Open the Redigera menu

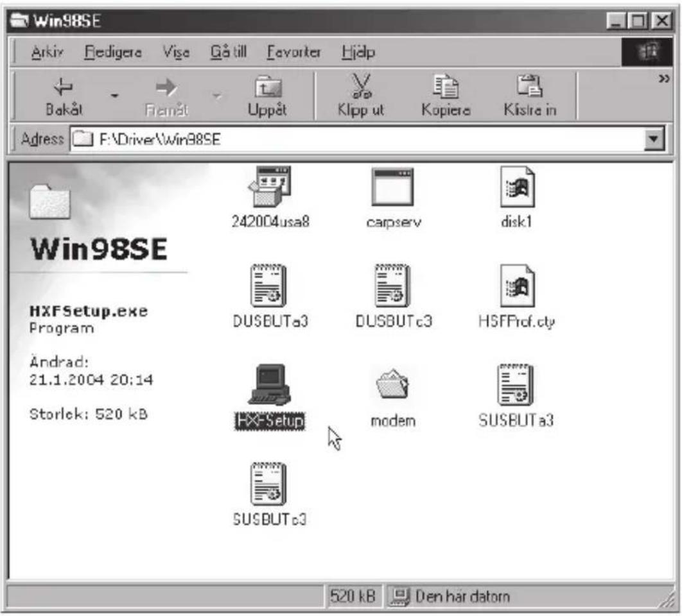pos(113,52)
